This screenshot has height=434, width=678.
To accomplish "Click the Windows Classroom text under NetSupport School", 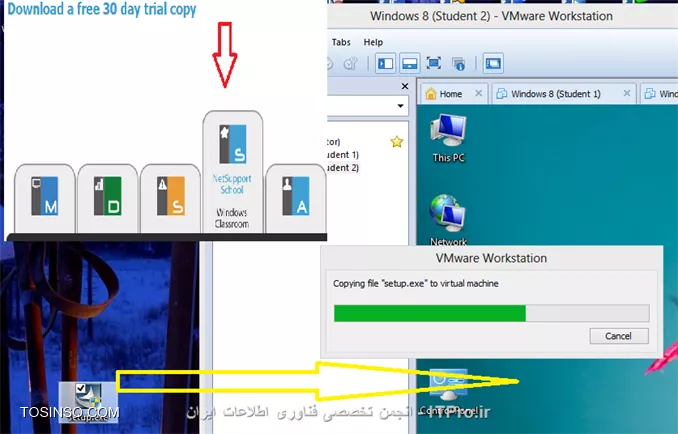I will (232, 218).
